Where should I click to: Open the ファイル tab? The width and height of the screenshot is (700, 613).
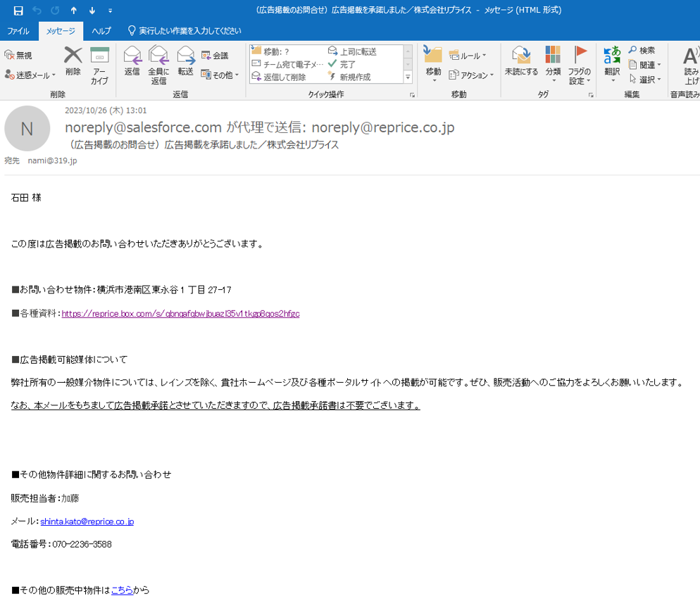[18, 31]
